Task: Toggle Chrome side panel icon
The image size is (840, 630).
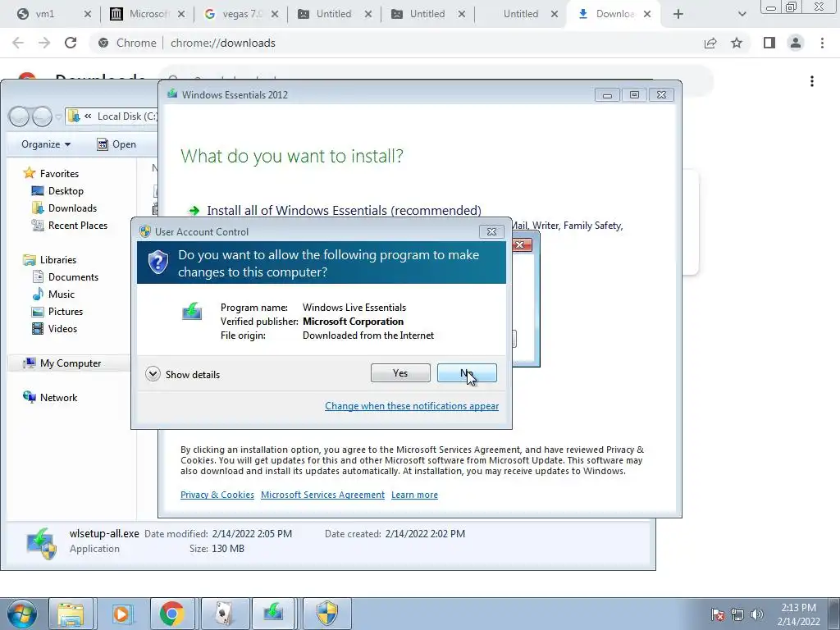Action: tap(769, 43)
